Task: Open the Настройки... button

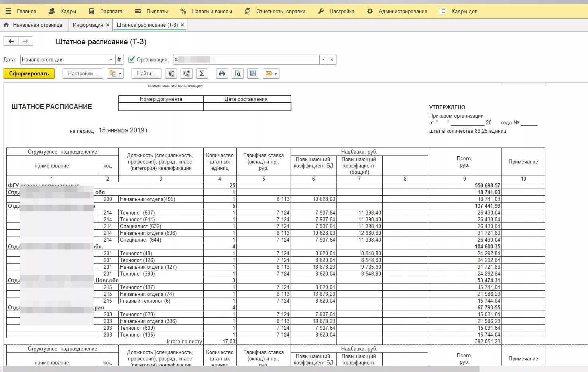Action: [83, 74]
